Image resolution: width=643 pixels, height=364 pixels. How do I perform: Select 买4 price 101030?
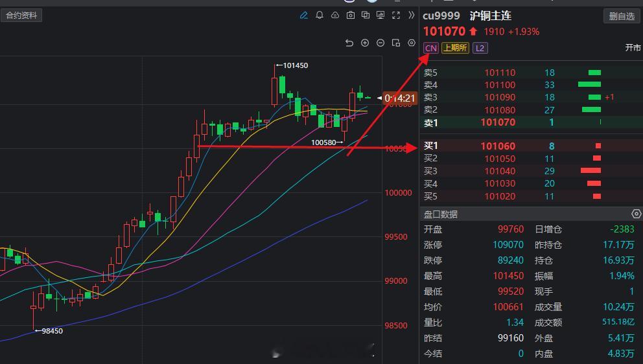pos(500,183)
